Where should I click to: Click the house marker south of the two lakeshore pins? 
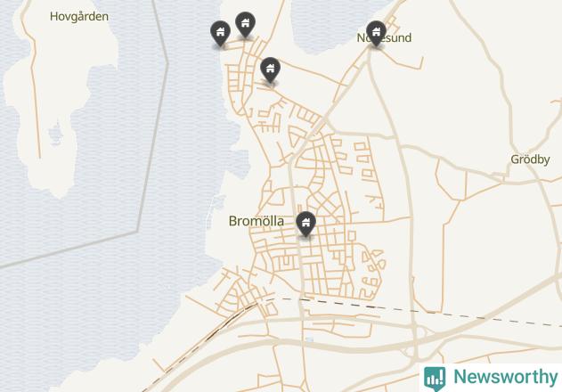(x=270, y=69)
